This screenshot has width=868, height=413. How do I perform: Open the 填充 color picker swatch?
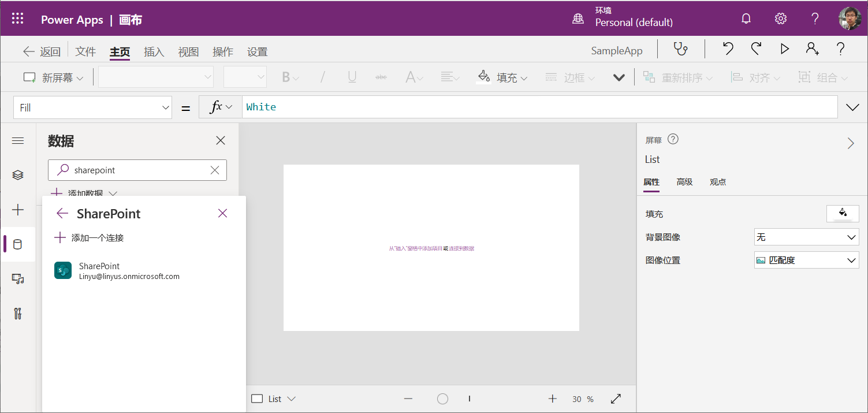click(843, 214)
